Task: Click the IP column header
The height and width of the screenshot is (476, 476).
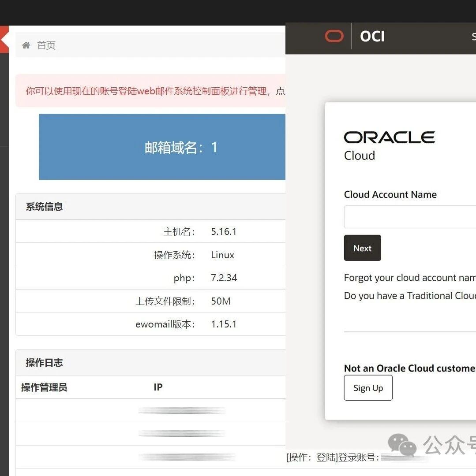Action: [x=158, y=387]
